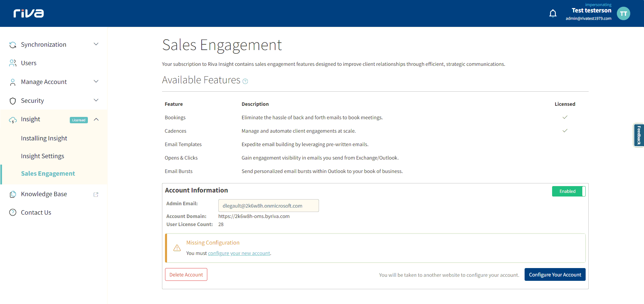This screenshot has width=644, height=304.
Task: Click the Security shield icon
Action: click(12, 100)
